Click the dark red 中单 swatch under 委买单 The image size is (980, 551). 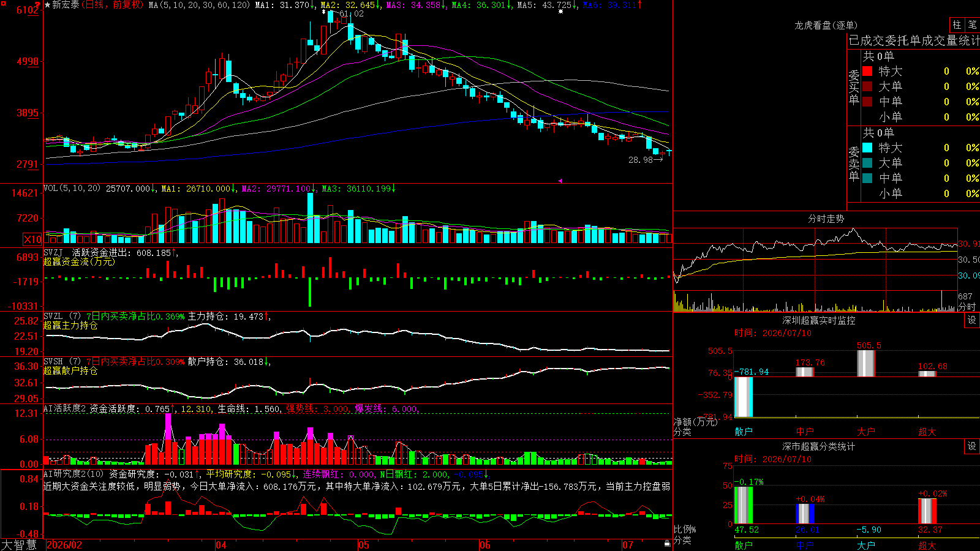867,101
